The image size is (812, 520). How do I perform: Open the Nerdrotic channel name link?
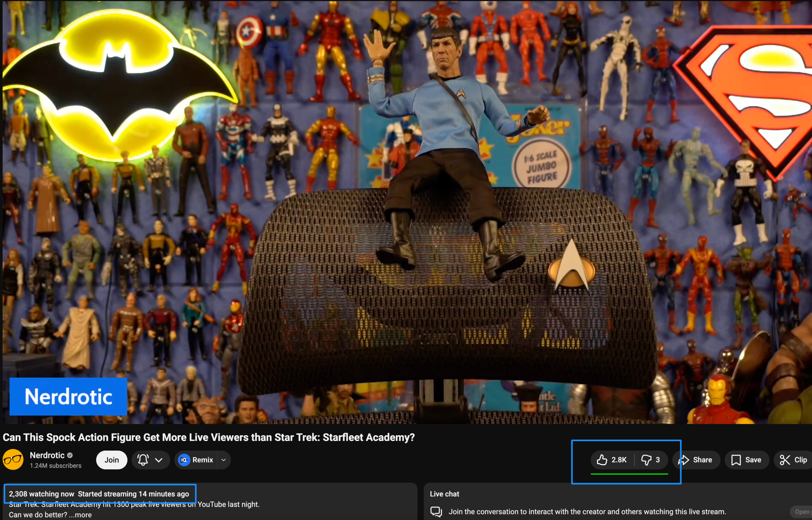[x=47, y=455]
